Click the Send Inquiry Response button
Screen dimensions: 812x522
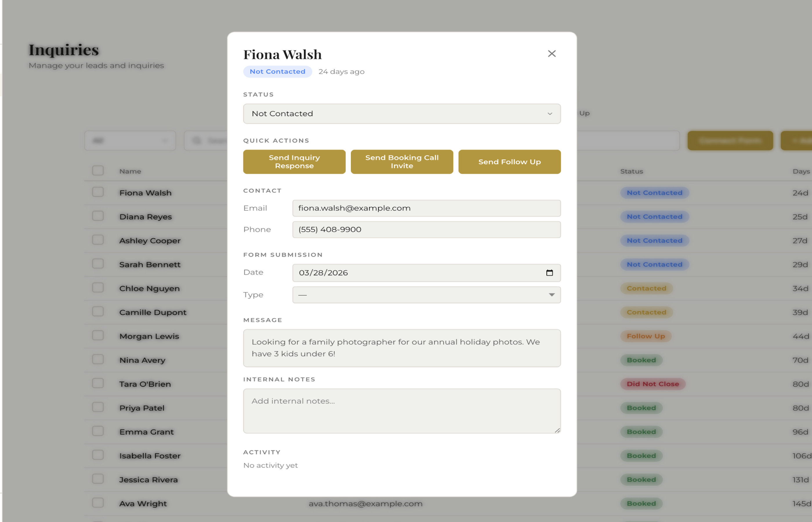pos(294,162)
